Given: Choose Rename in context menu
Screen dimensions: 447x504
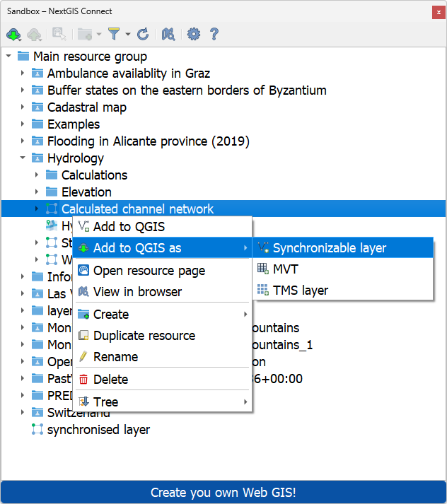Looking at the screenshot, I should 162,356.
